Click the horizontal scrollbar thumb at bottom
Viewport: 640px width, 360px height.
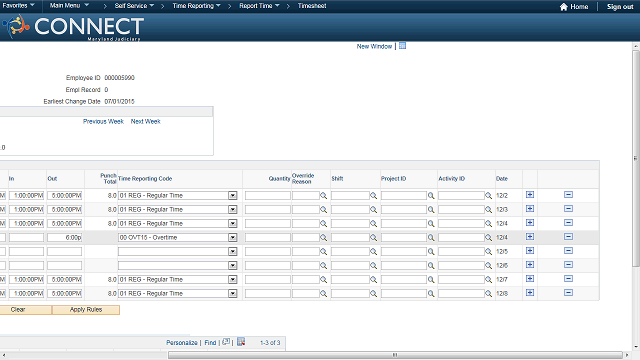coord(395,355)
